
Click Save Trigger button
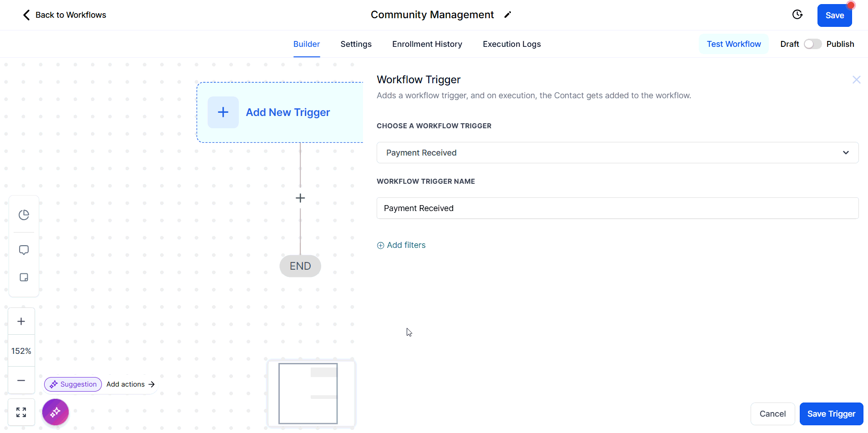click(831, 414)
